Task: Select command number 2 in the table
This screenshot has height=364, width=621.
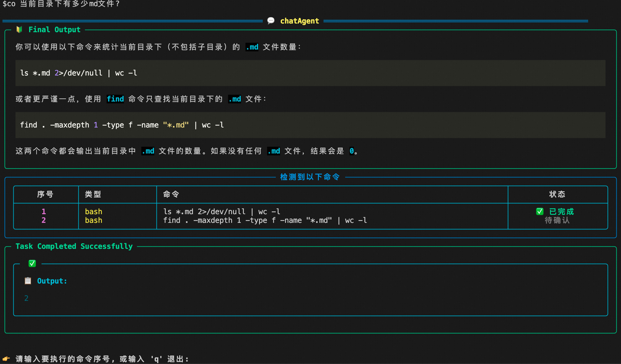Action: (x=44, y=220)
